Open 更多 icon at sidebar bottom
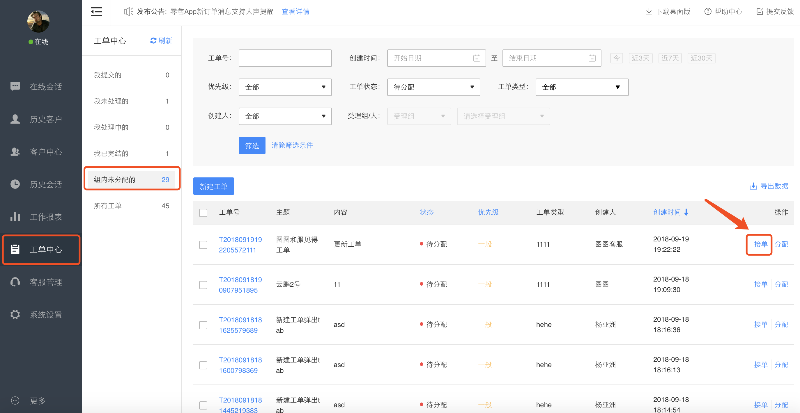The height and width of the screenshot is (413, 800). (15, 400)
